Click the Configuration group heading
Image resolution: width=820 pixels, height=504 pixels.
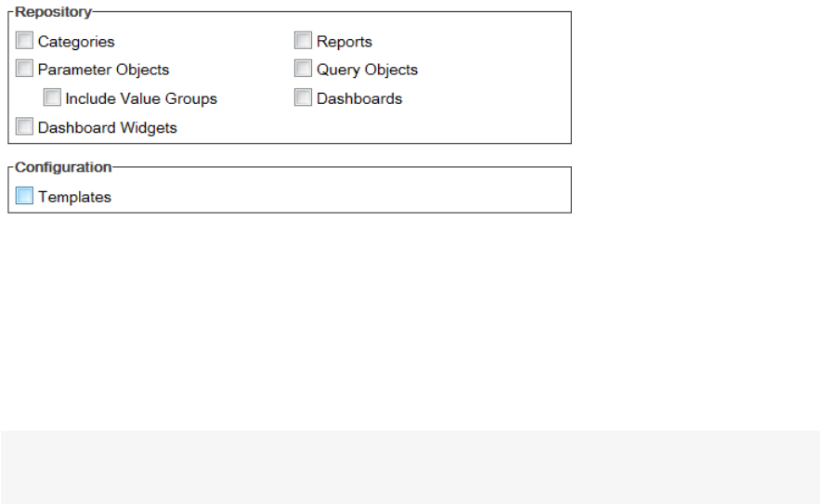click(62, 167)
